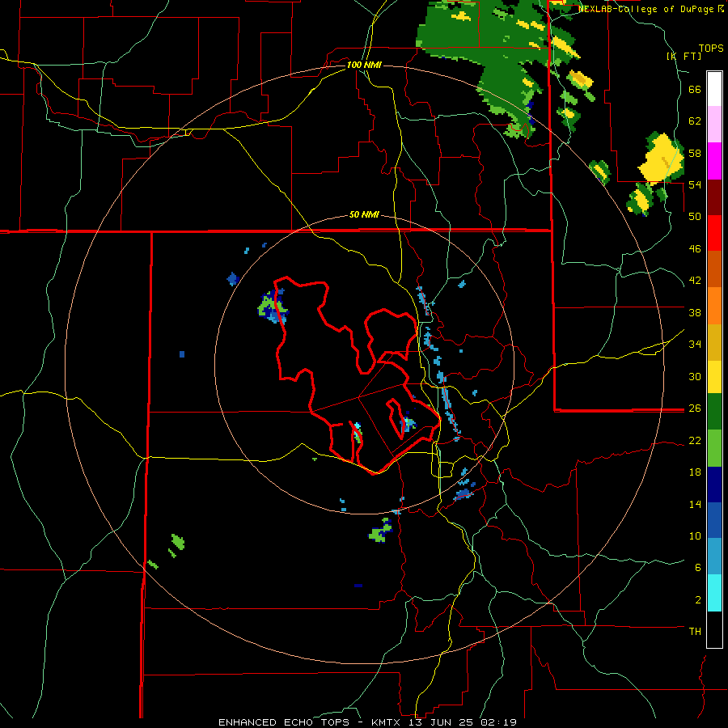
Task: Click the legend value "18"
Action: pos(695,472)
